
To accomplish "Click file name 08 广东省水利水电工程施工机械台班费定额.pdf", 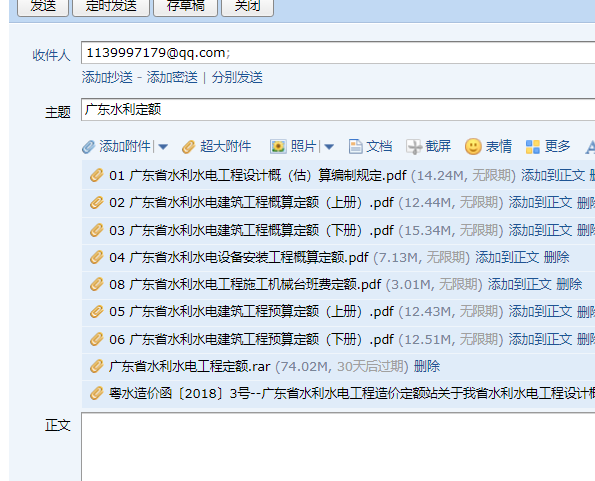I will (x=245, y=284).
